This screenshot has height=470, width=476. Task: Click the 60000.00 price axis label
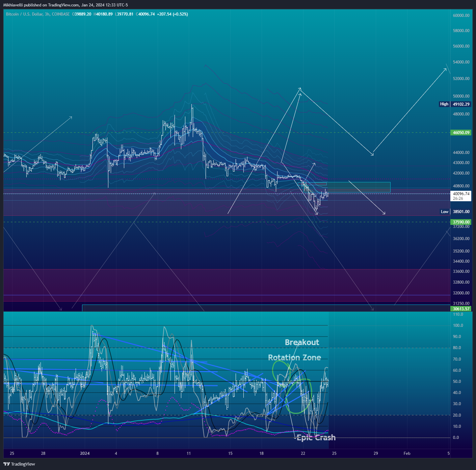pyautogui.click(x=461, y=16)
